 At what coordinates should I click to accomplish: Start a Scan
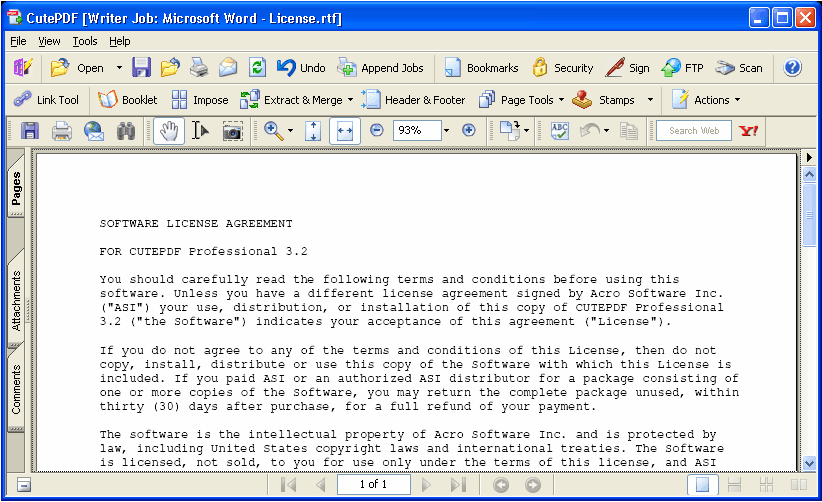739,68
